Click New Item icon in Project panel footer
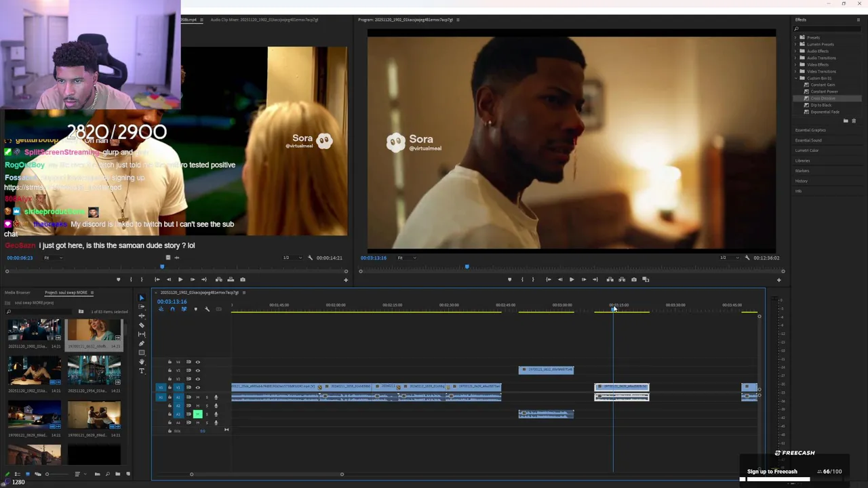The height and width of the screenshot is (488, 868). pos(128,474)
